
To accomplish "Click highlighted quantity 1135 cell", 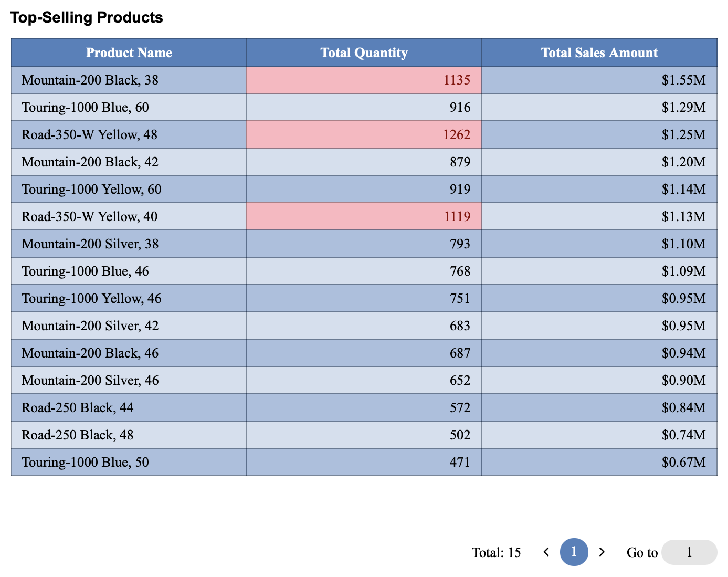I will (364, 80).
